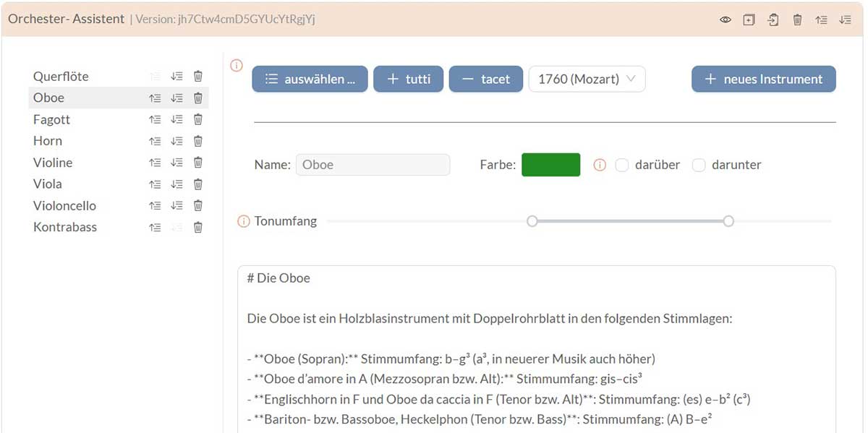The width and height of the screenshot is (868, 433).
Task: Move Oboe up in the instrument list
Action: pyautogui.click(x=155, y=98)
